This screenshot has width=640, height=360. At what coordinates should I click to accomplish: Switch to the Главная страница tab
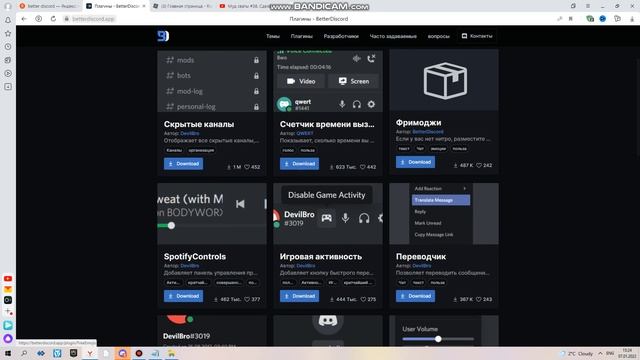(x=183, y=6)
